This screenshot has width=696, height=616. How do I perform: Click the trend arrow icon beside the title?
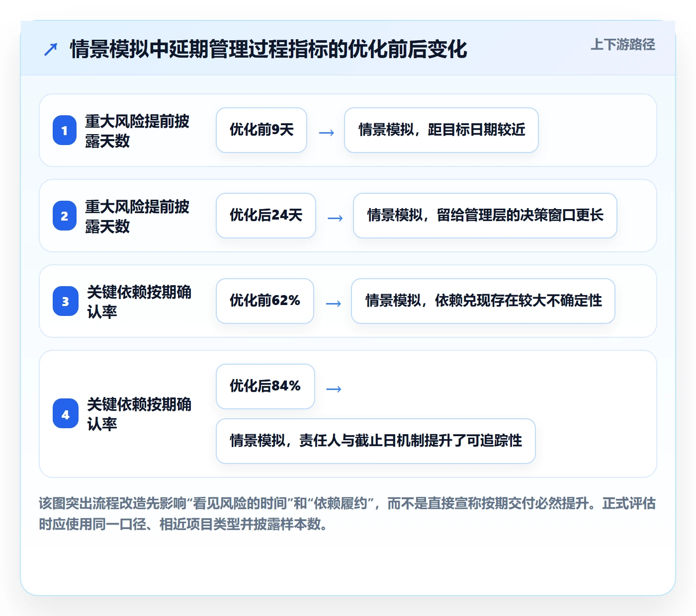point(51,49)
